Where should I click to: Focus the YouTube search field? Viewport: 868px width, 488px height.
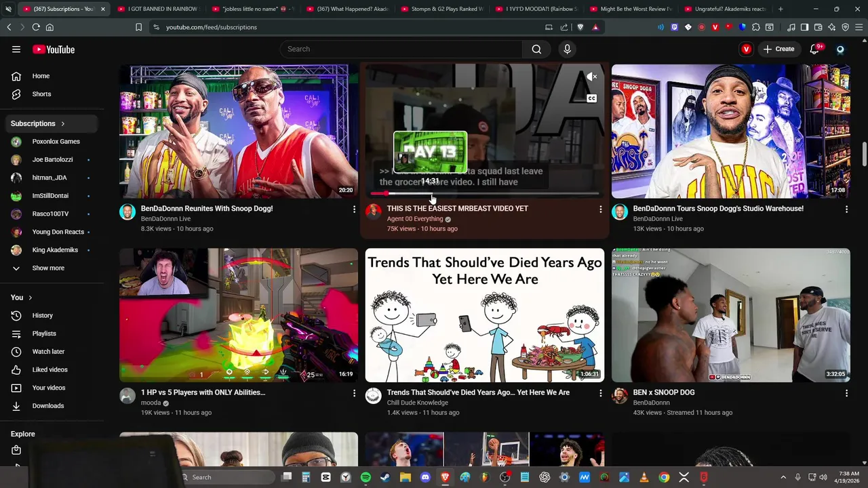(401, 49)
